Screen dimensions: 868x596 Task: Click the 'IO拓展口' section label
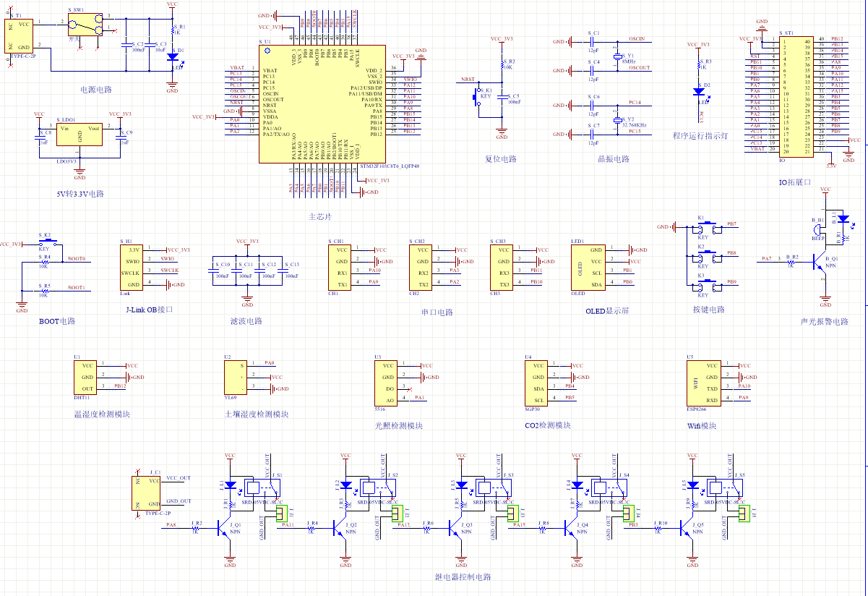[x=795, y=182]
